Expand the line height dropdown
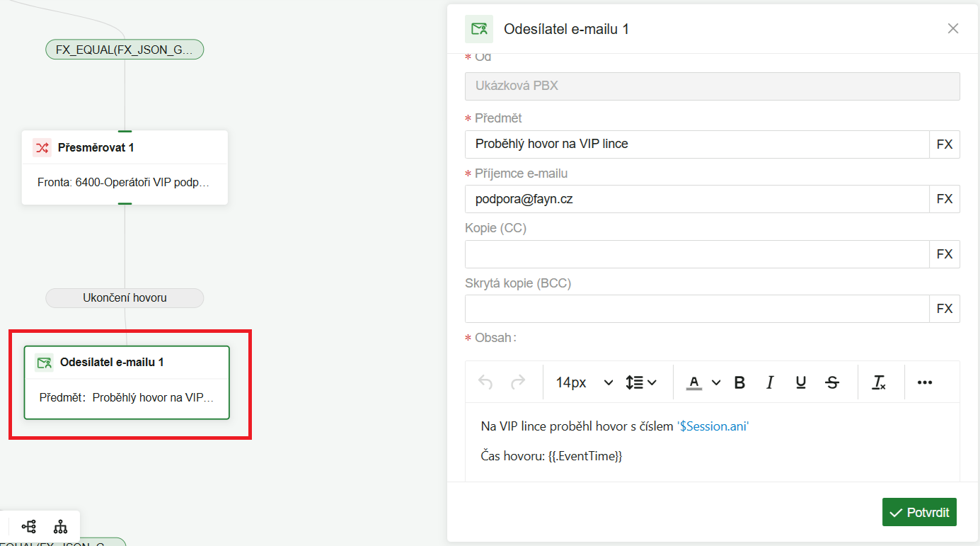The height and width of the screenshot is (546, 980). coord(641,382)
